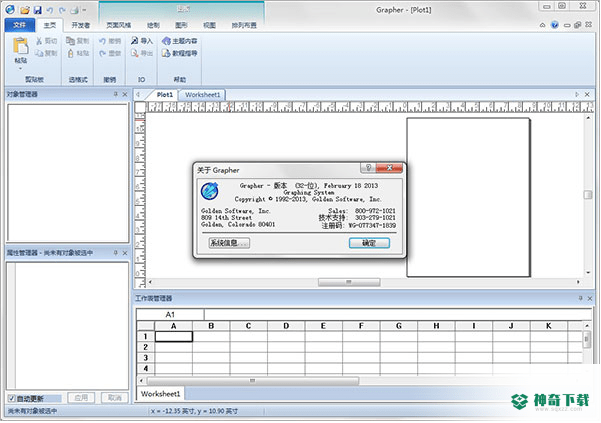Click the Undo (撤销) ribbon button
This screenshot has width=601, height=423.
tap(110, 41)
